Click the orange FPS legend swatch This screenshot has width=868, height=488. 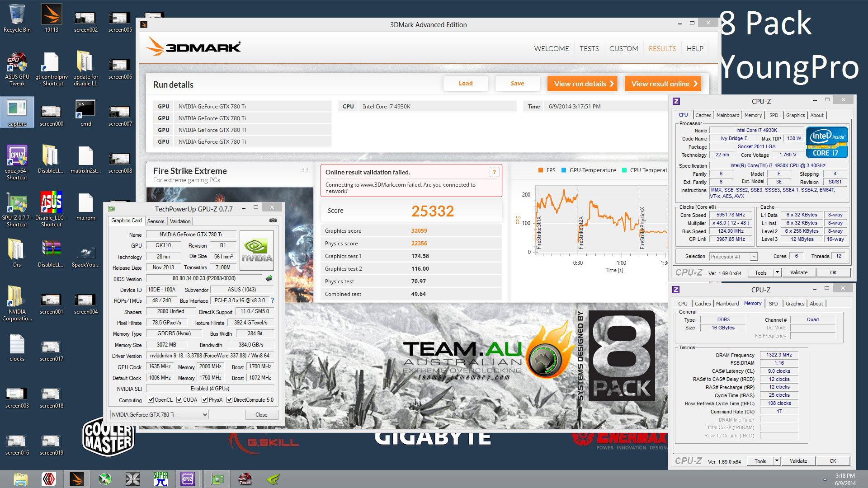point(541,170)
